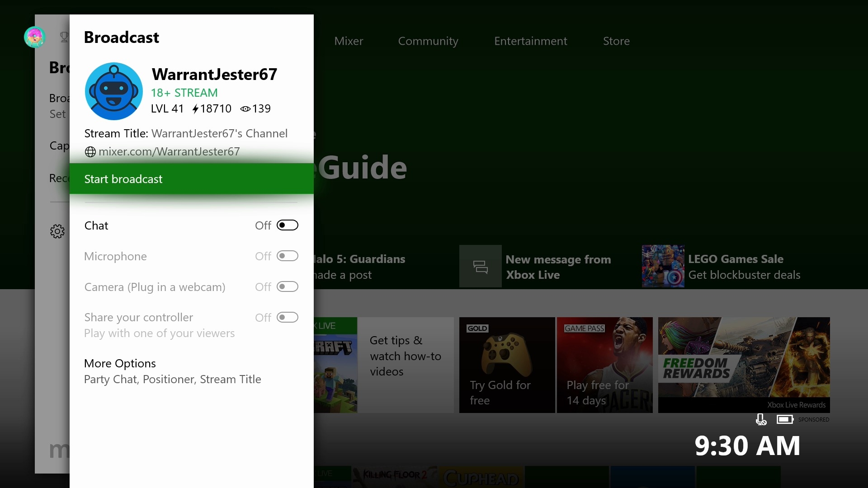This screenshot has width=868, height=488.
Task: Open the Store tab
Action: coord(616,41)
